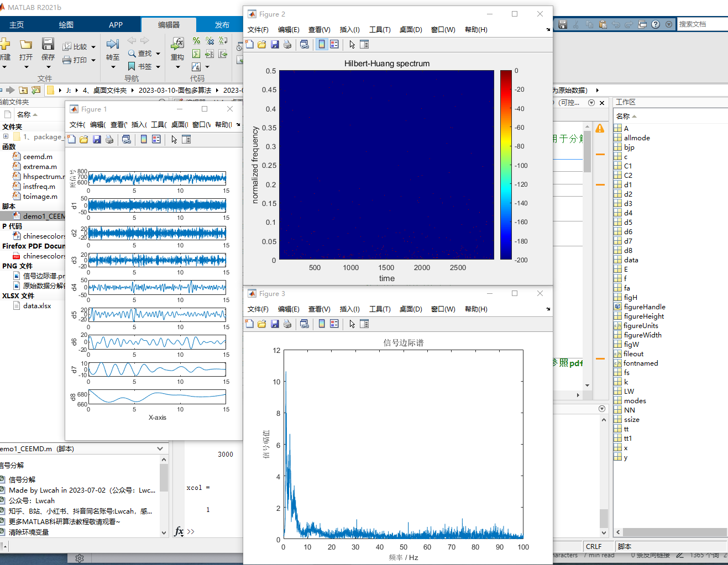The width and height of the screenshot is (728, 565).
Task: Open the 打印 (Print) dropdown arrow
Action: tap(93, 60)
